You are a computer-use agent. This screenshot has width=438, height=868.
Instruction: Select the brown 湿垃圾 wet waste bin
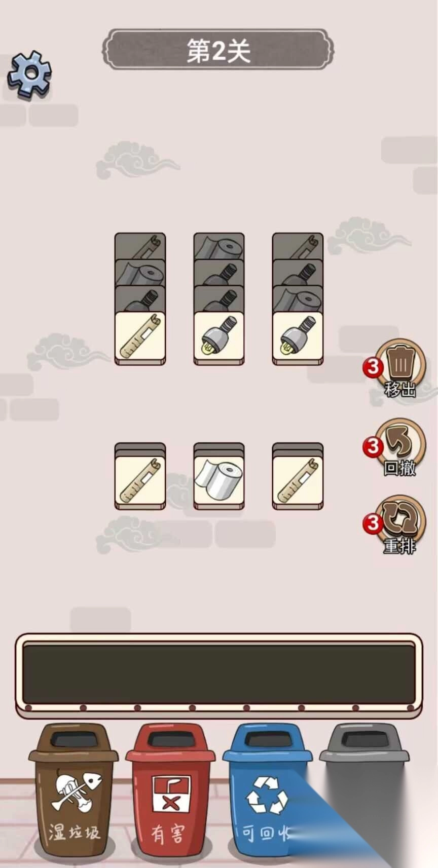pos(74,789)
